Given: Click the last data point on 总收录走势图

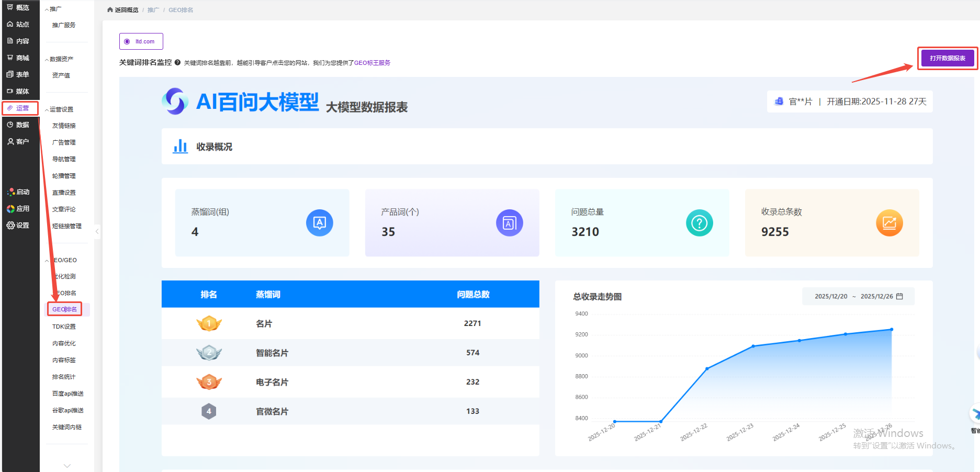Looking at the screenshot, I should [x=892, y=330].
